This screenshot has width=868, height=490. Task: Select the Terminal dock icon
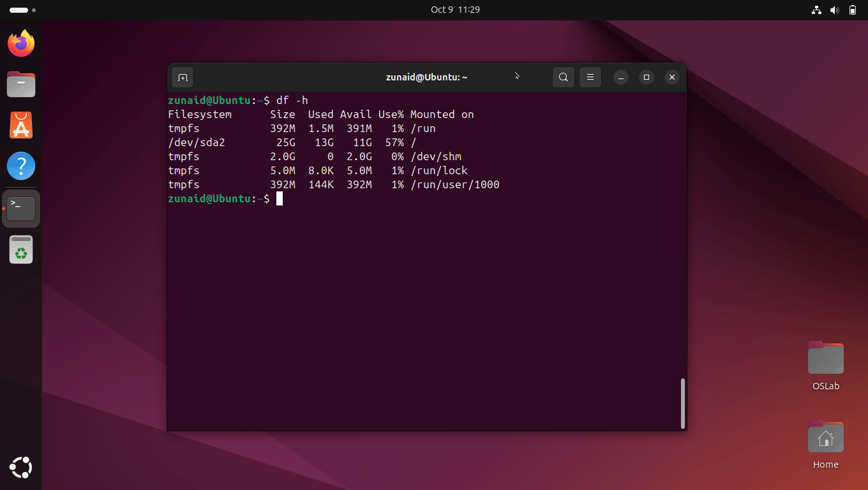tap(21, 208)
